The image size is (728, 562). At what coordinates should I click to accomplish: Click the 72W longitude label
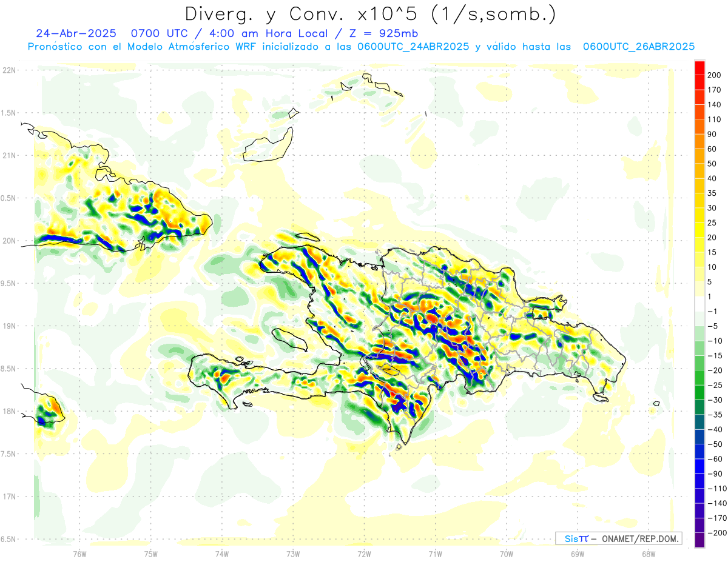(x=364, y=554)
